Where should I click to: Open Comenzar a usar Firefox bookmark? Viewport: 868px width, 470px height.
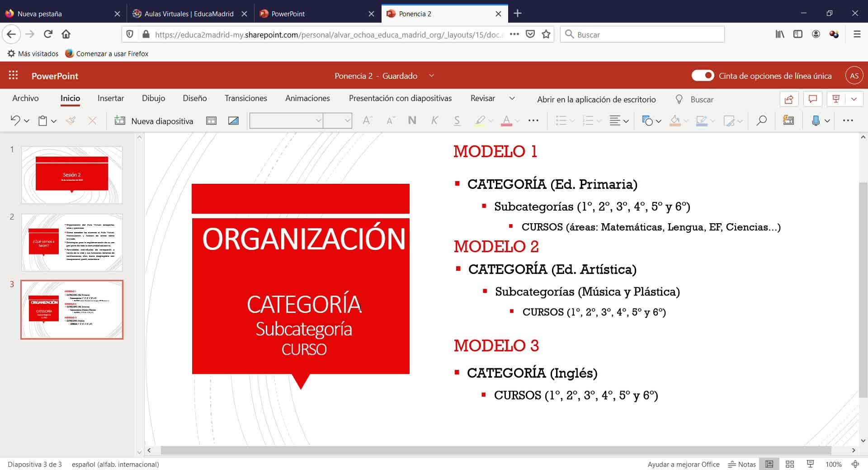(107, 53)
